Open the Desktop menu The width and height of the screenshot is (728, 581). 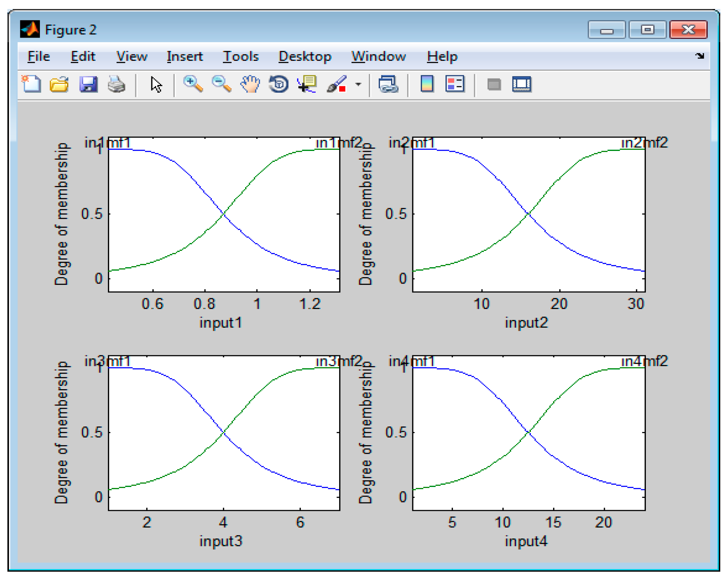[x=305, y=56]
